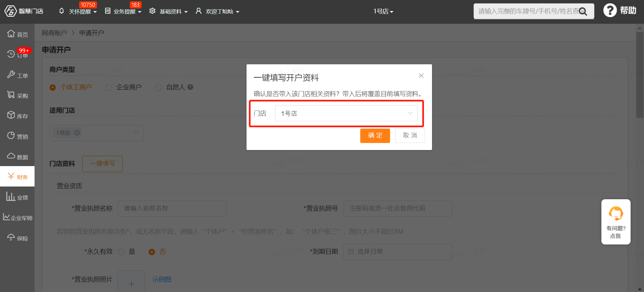This screenshot has width=644, height=292.
Task: Click the 帮助 question mark icon
Action: point(610,10)
